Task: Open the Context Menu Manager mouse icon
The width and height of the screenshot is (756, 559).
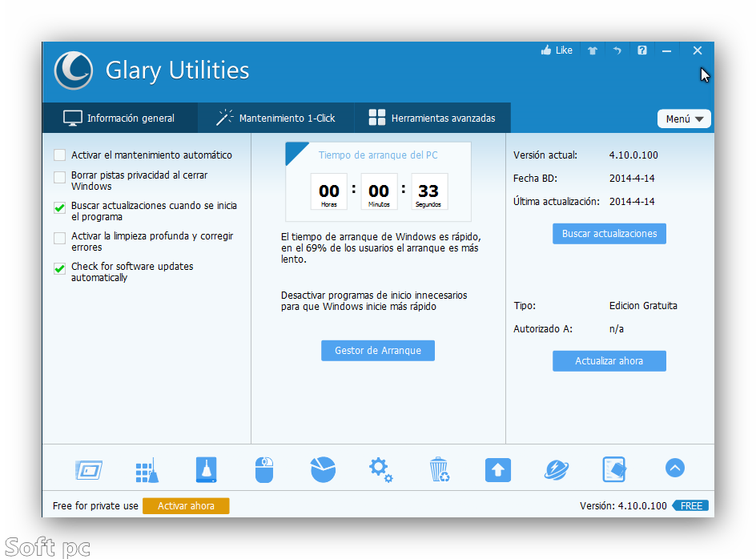Action: (264, 470)
